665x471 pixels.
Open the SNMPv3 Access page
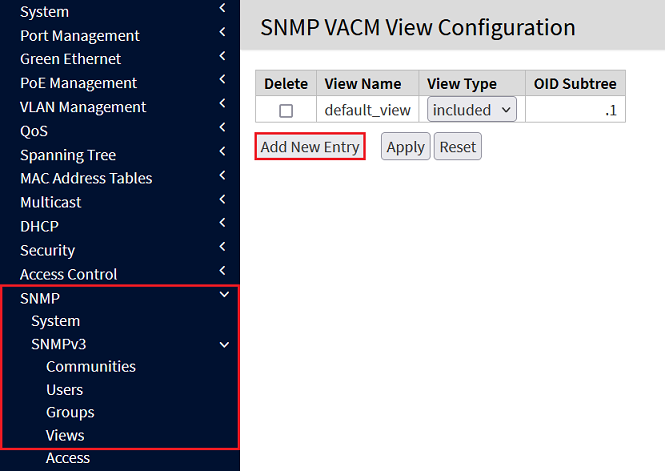(68, 458)
